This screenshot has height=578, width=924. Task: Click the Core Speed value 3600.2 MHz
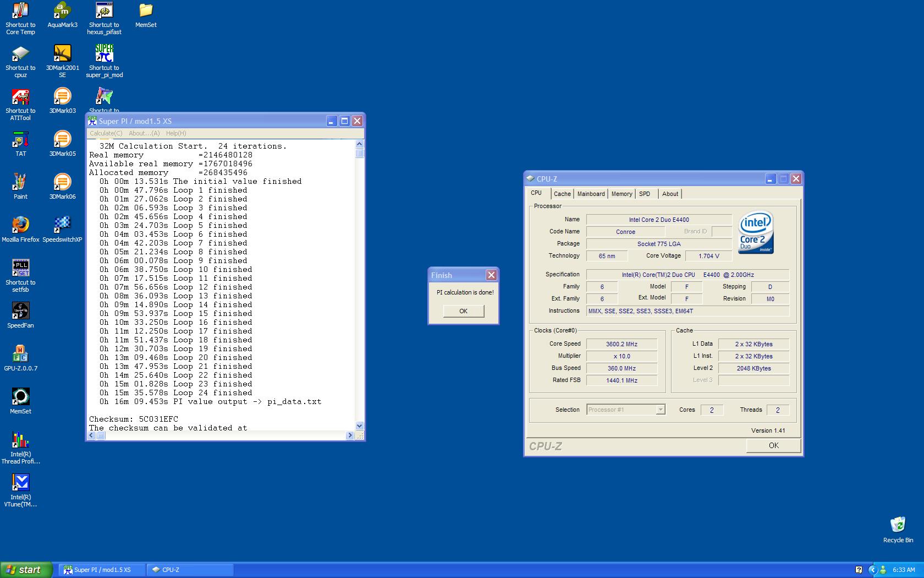[x=621, y=344]
